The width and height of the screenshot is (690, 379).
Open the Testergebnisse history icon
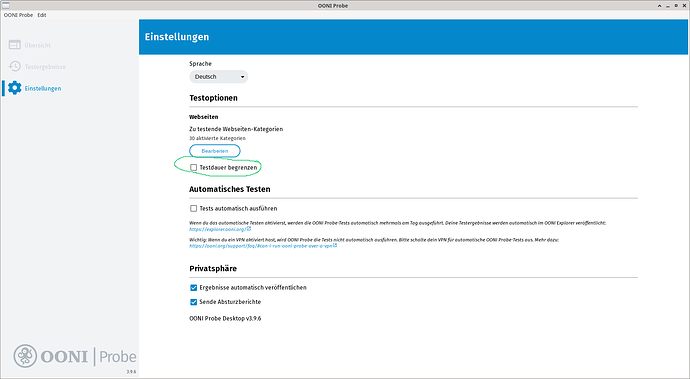click(15, 66)
